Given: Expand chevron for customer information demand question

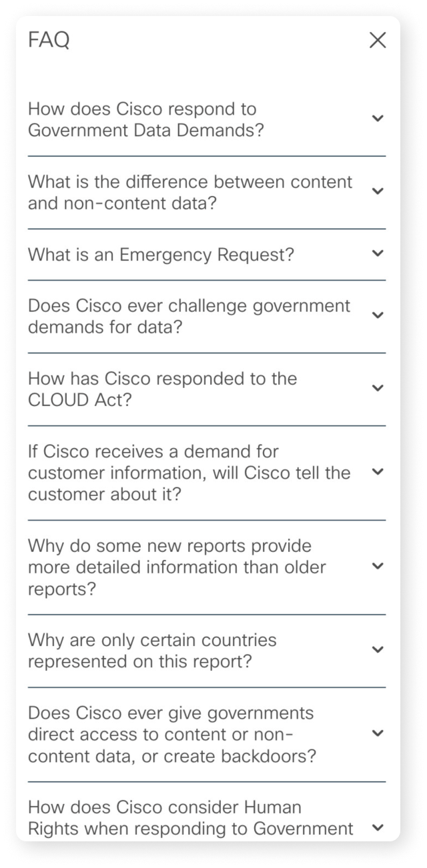Looking at the screenshot, I should pos(378,472).
